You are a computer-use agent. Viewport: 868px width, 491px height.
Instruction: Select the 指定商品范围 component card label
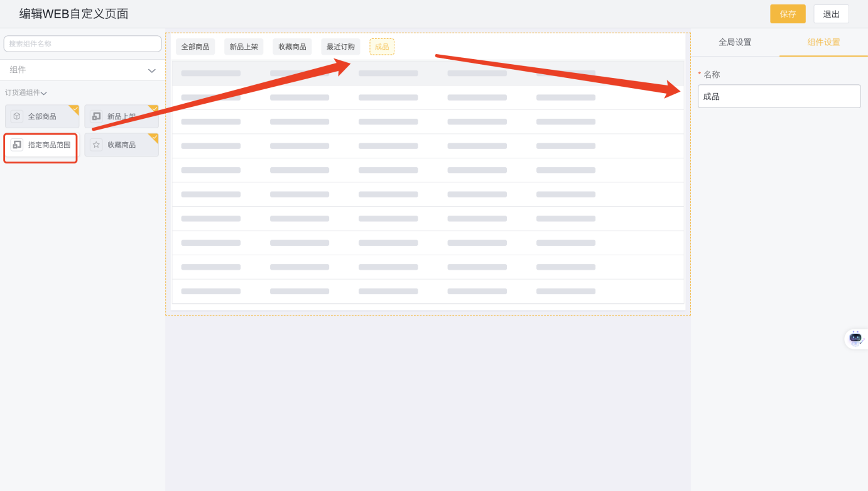[x=50, y=145]
